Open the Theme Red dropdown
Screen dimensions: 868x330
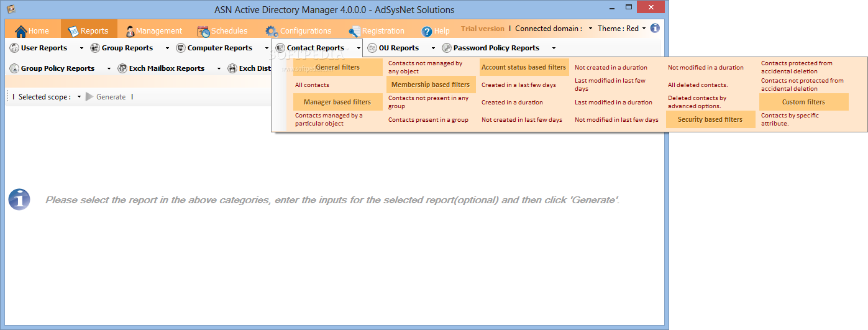click(644, 29)
